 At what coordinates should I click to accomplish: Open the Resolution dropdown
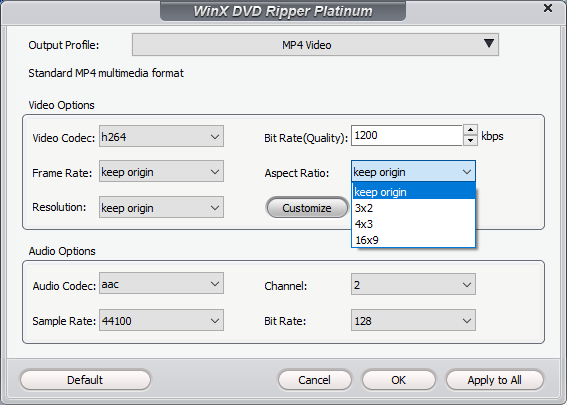coord(161,207)
